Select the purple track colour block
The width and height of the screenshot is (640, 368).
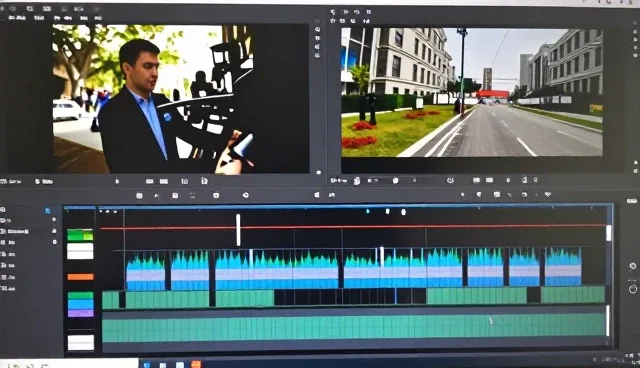point(80,313)
